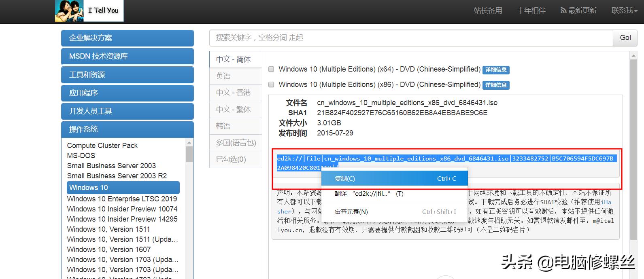This screenshot has width=644, height=279.
Task: Open the 十年相伴 nav link
Action: click(x=531, y=11)
